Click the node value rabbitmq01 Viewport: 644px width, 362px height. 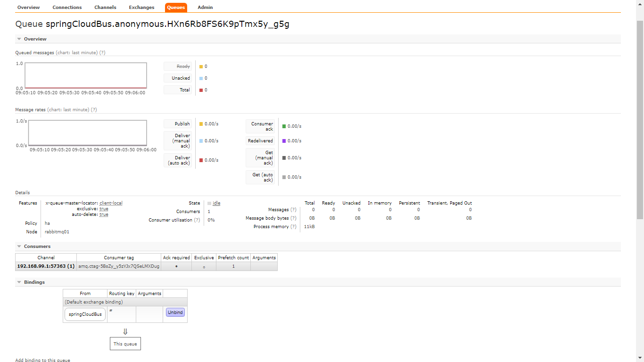(57, 232)
